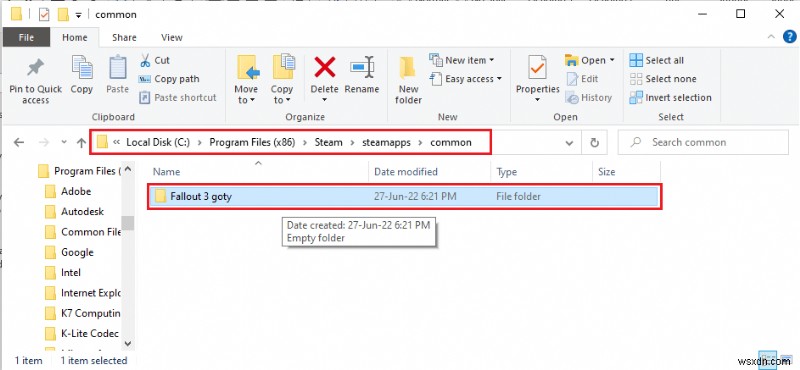800x370 pixels.
Task: Customize Quick Access Toolbar dropdown arrow
Action: click(79, 15)
